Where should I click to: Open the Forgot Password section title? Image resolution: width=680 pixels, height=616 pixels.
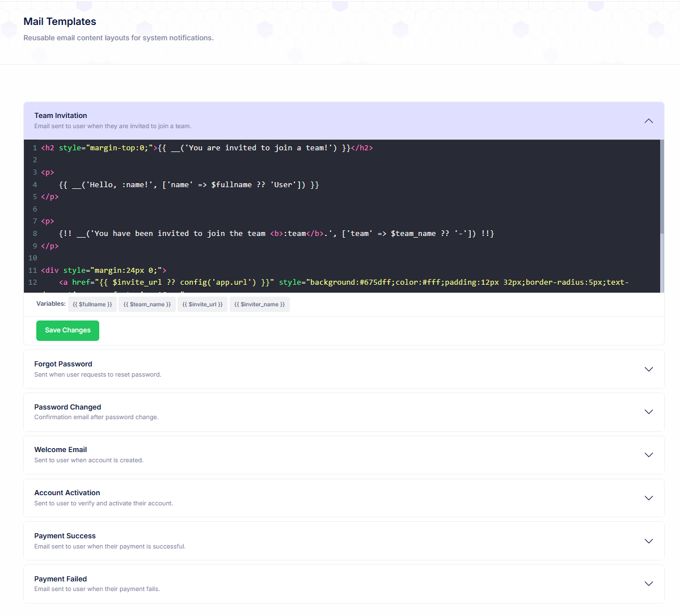pos(63,364)
